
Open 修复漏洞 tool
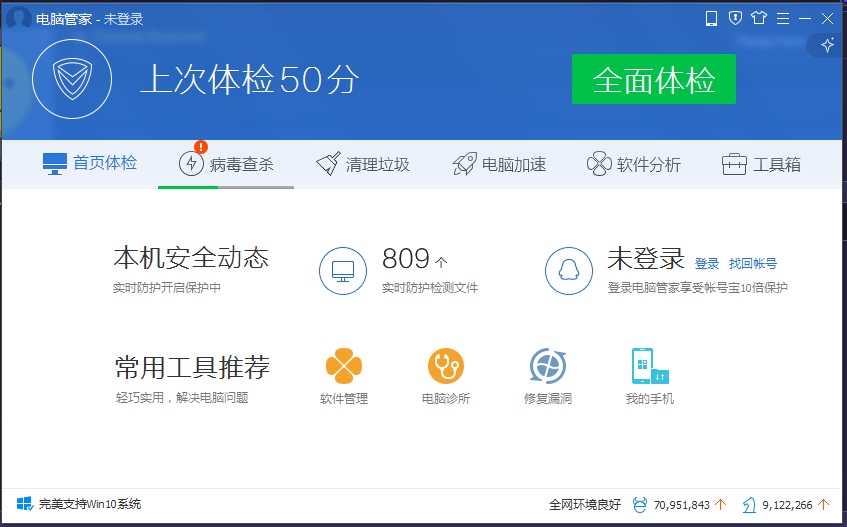tap(548, 376)
